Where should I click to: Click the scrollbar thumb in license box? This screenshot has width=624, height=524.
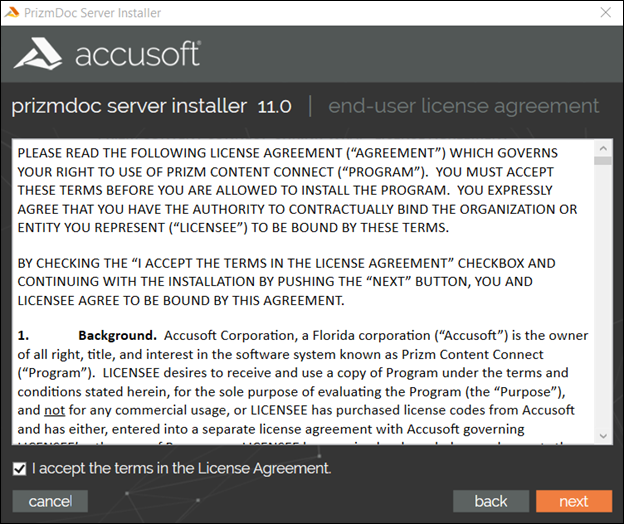(x=603, y=161)
